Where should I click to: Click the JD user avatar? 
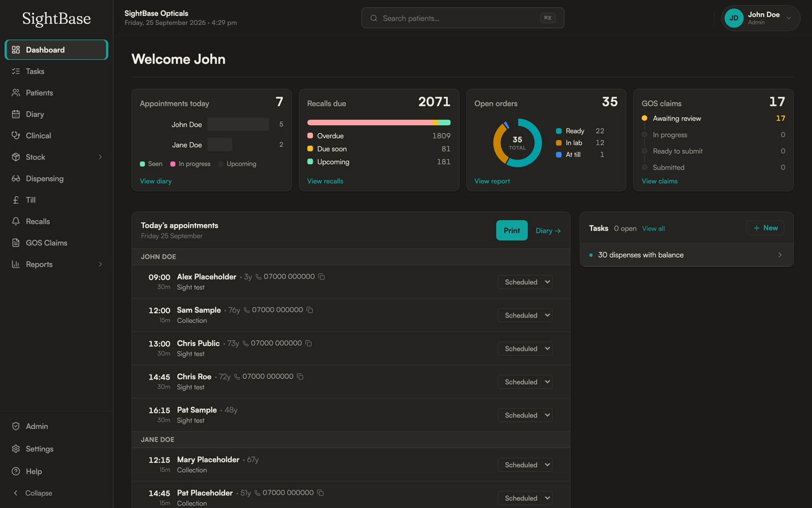[x=734, y=18]
